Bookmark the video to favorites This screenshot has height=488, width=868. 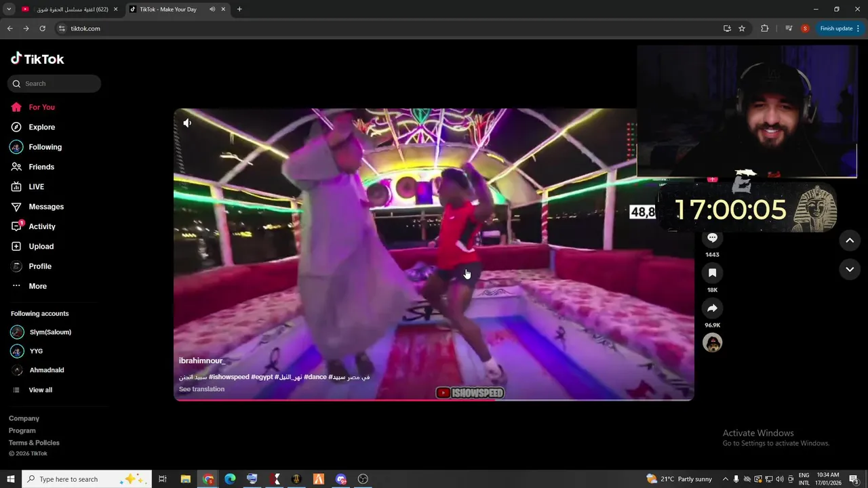[x=712, y=273]
